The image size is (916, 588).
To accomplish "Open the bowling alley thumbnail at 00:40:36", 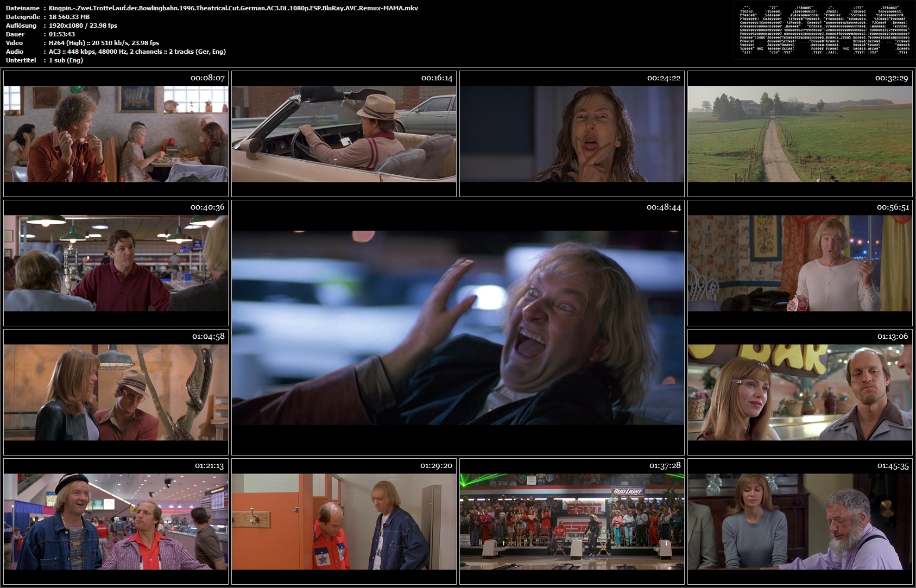I will click(116, 263).
